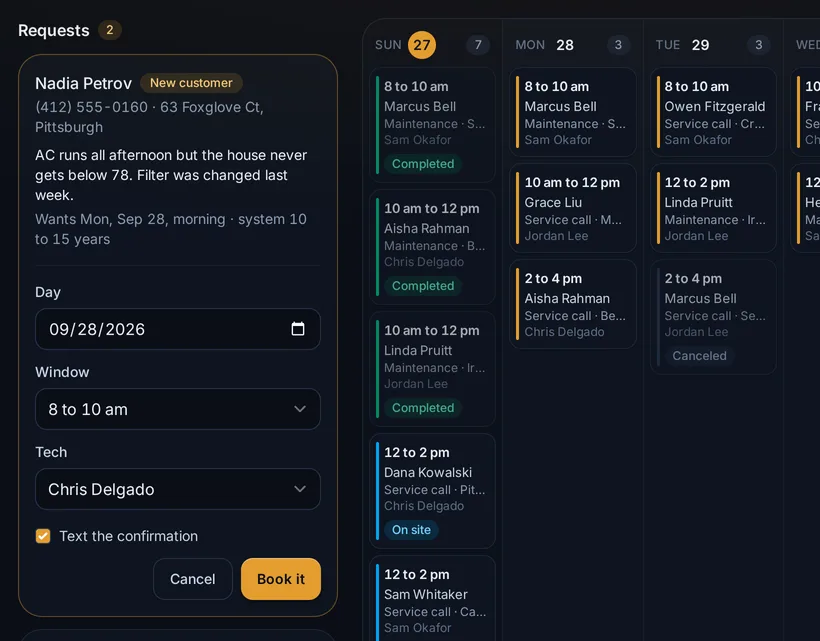
Task: Click the Day date input showing 09/28/2026
Action: click(178, 329)
